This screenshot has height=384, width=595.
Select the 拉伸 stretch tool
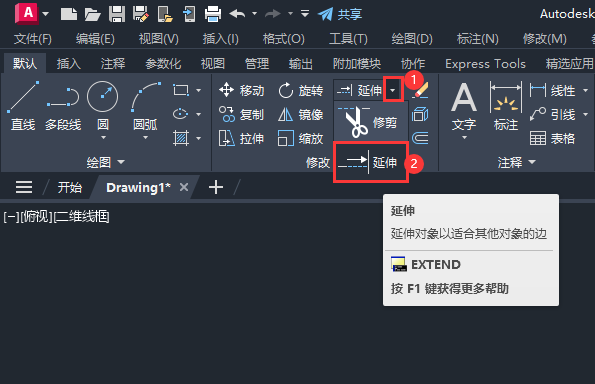[241, 138]
